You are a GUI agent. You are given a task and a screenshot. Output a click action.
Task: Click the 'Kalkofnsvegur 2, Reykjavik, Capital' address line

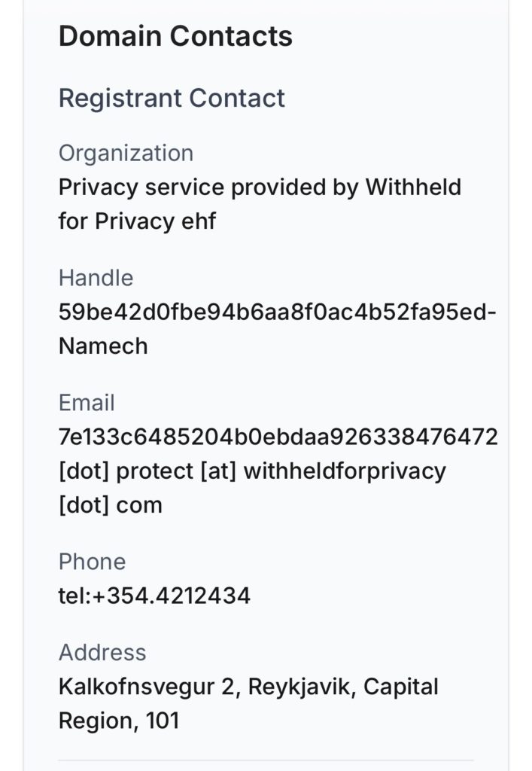tap(248, 687)
